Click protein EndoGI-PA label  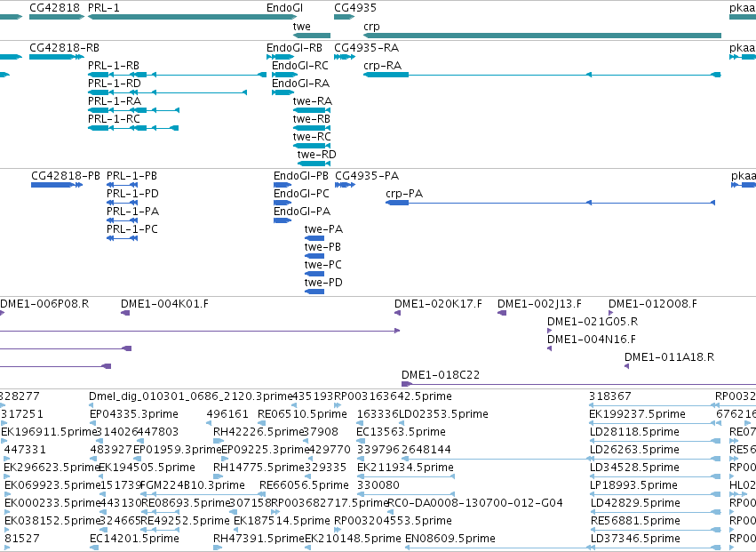tap(302, 212)
